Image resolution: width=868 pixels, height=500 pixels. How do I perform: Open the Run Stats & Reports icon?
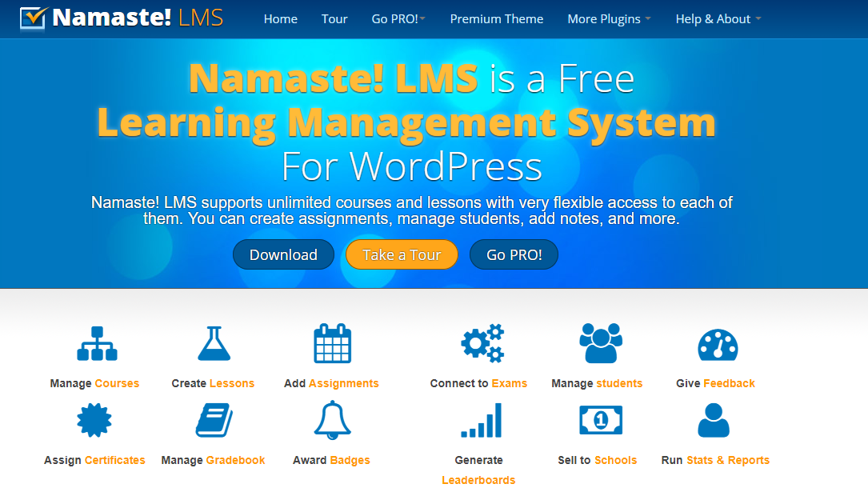(714, 419)
